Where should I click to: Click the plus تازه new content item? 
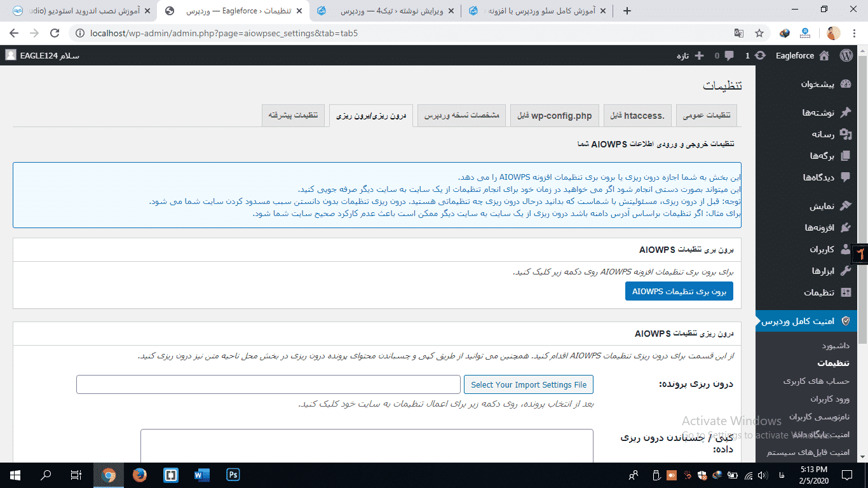click(689, 56)
